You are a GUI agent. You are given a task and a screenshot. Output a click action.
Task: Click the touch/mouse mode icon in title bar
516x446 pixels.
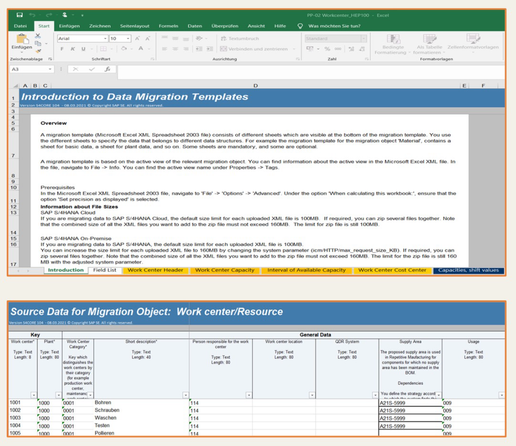[x=65, y=15]
